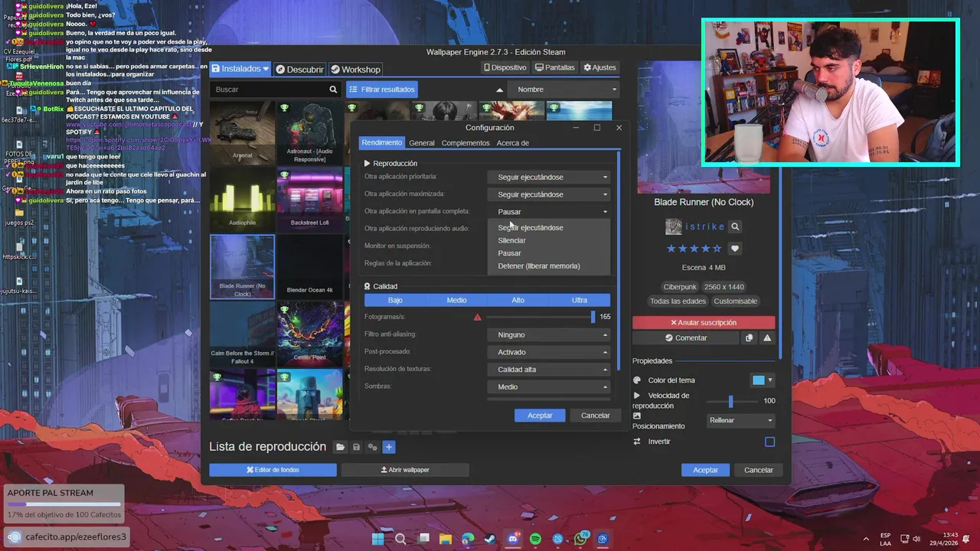This screenshot has height=551, width=980.
Task: Click the Fotogramas/s red warning triangle
Action: pyautogui.click(x=478, y=317)
